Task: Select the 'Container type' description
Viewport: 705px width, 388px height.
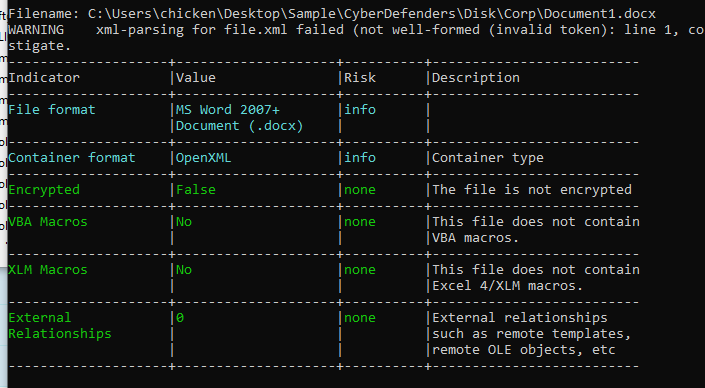Action: pyautogui.click(x=488, y=158)
